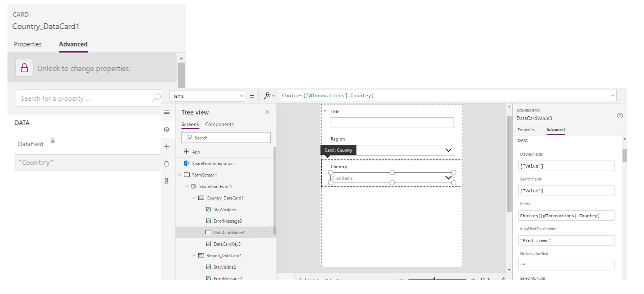
Task: Open the hamburger menu in left rail
Action: pyautogui.click(x=167, y=112)
